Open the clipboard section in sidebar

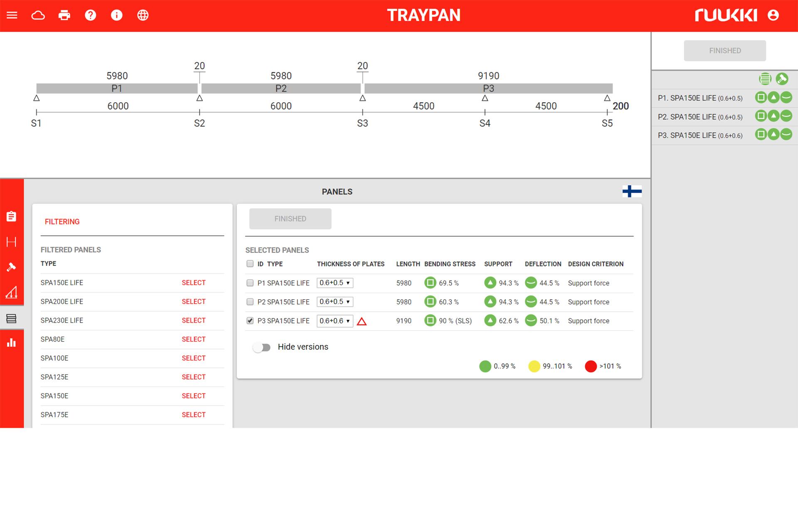[x=11, y=217]
